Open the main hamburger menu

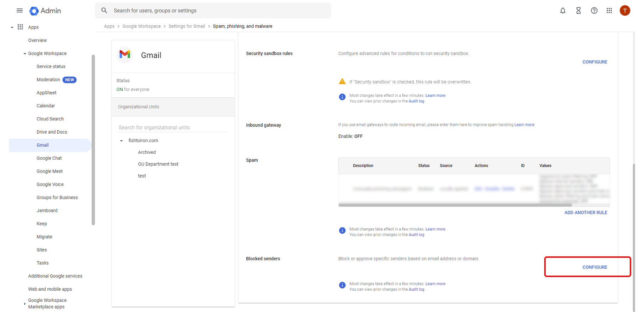pyautogui.click(x=20, y=11)
